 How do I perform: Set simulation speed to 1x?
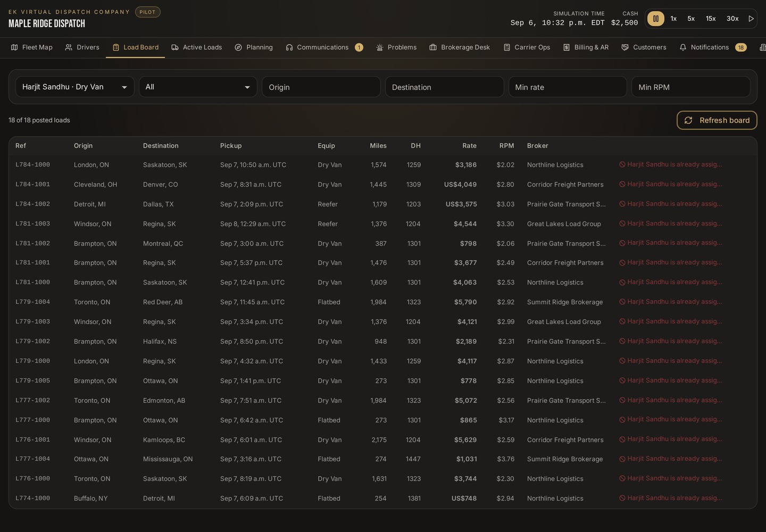tap(673, 19)
